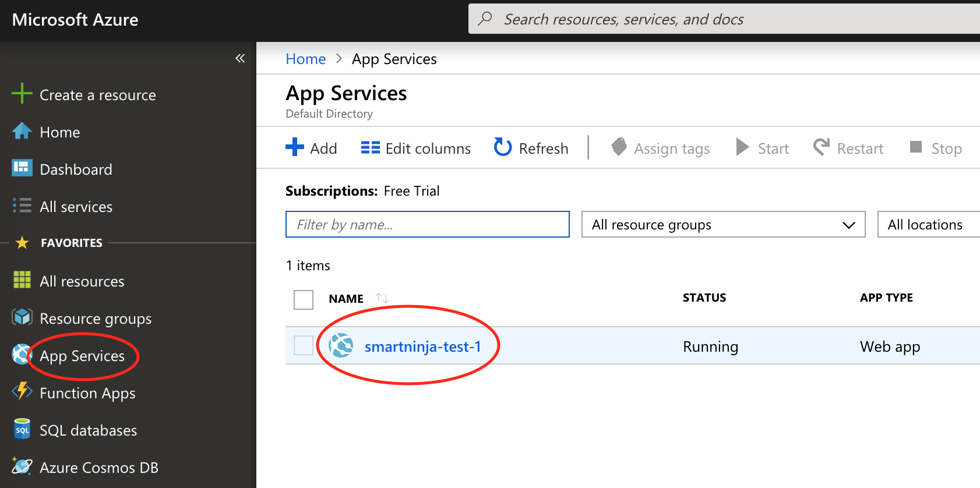Go to Home via breadcrumb link

click(x=306, y=59)
